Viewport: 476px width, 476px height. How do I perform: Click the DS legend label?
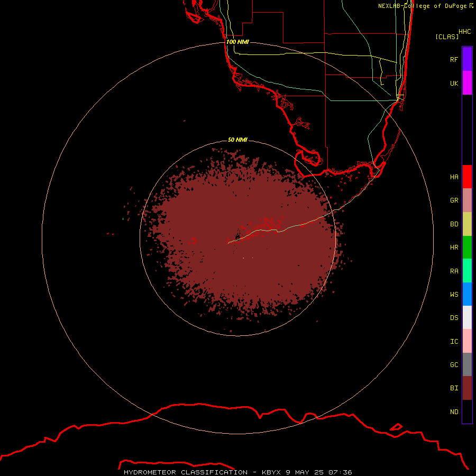pyautogui.click(x=454, y=318)
